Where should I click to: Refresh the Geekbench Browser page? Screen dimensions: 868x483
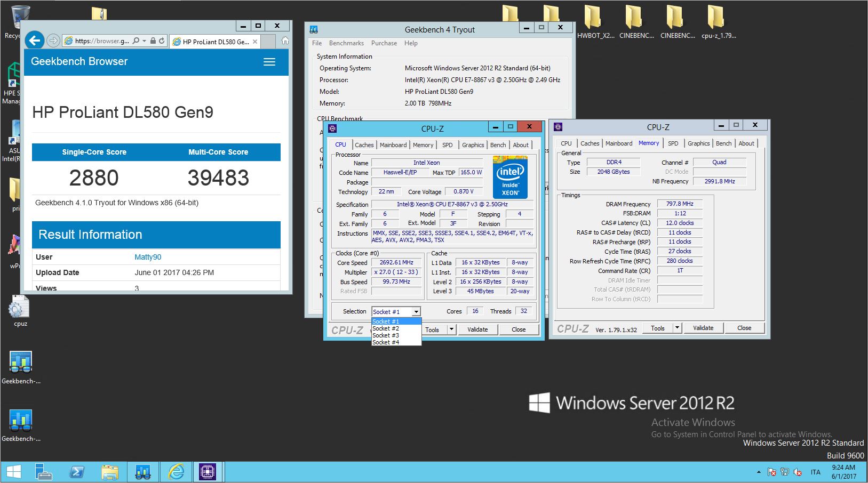162,41
